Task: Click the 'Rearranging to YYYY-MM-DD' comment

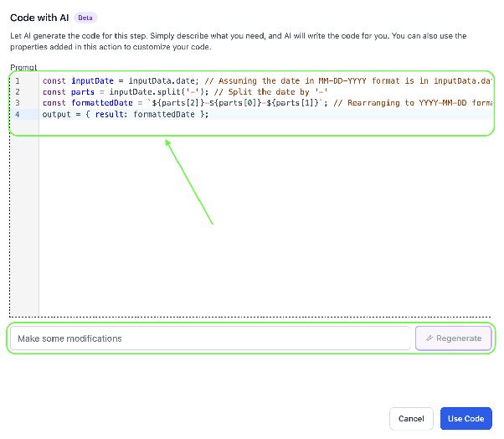Action: click(413, 103)
